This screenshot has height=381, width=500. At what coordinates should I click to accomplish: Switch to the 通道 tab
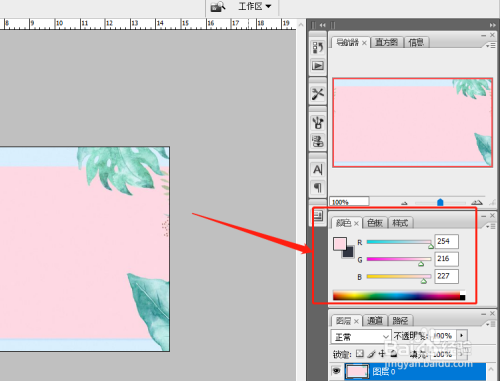click(375, 321)
